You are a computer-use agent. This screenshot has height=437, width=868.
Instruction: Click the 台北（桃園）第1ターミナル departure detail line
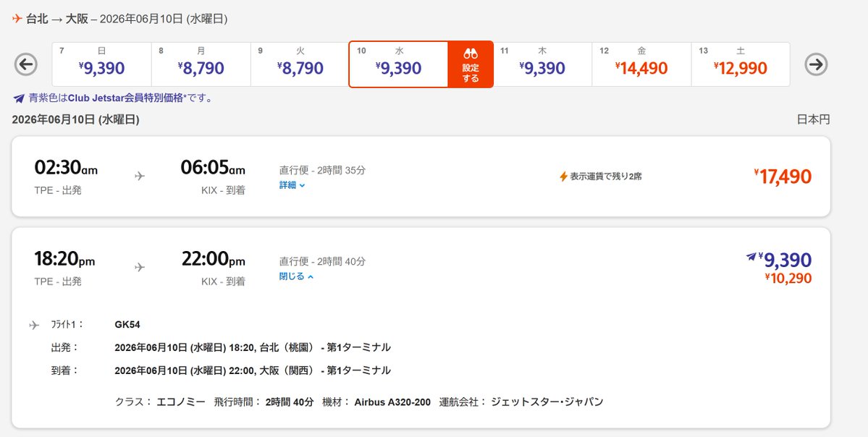[x=253, y=348]
